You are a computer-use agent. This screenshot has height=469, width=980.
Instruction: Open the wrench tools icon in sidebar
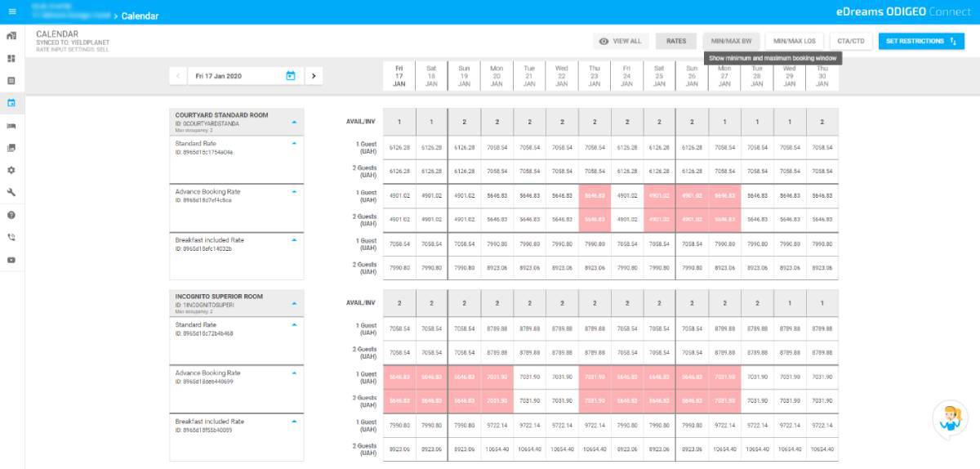pos(11,193)
